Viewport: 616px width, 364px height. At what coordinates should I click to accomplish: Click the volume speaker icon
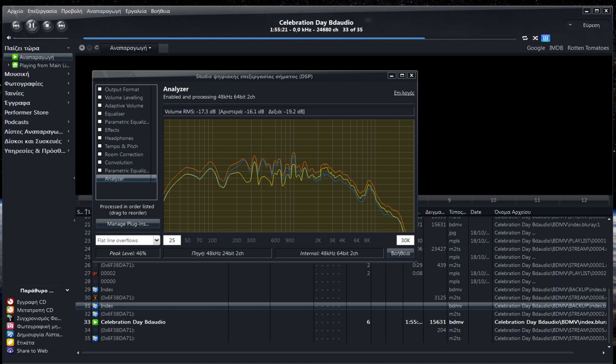[x=8, y=38]
